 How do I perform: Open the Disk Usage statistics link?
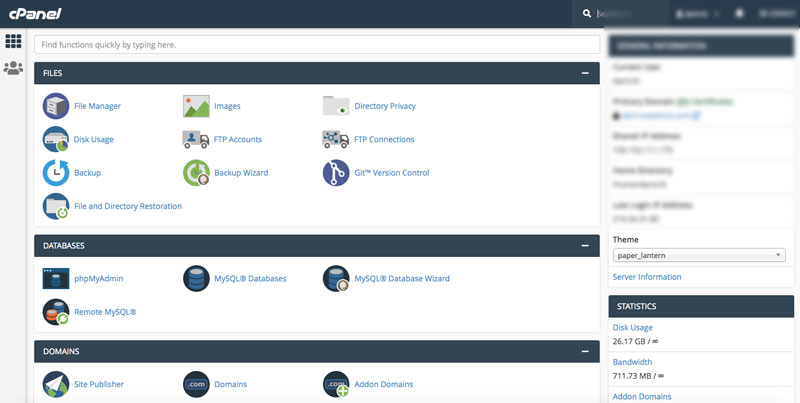click(x=633, y=328)
